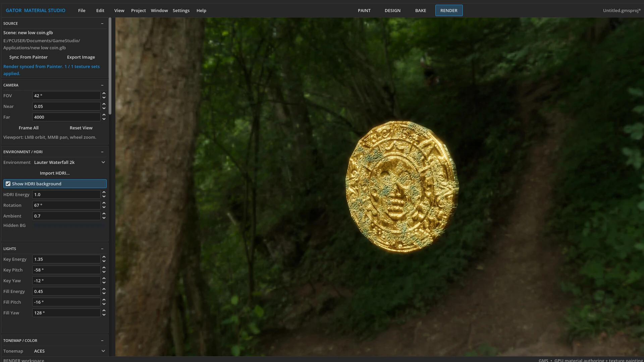Click Reset View button
The image size is (644, 362).
tap(81, 128)
